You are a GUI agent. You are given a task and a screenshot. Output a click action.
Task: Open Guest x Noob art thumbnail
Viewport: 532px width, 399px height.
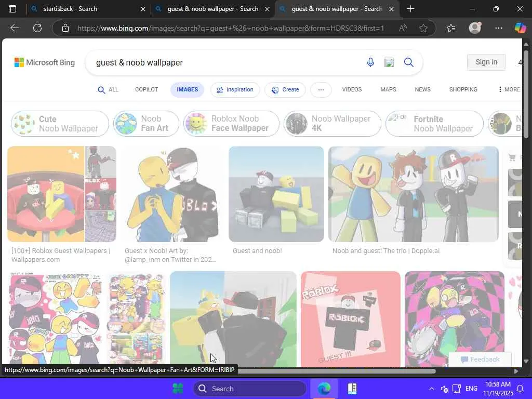[171, 194]
